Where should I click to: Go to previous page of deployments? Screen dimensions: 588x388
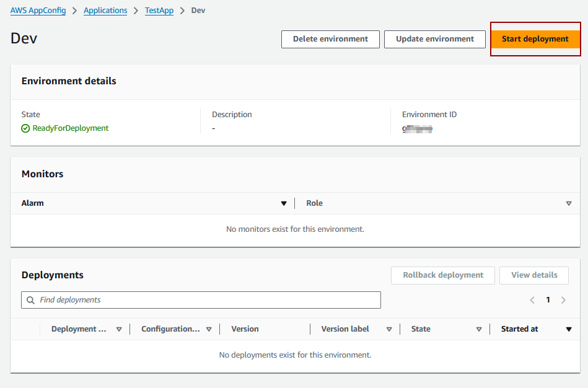coord(532,300)
